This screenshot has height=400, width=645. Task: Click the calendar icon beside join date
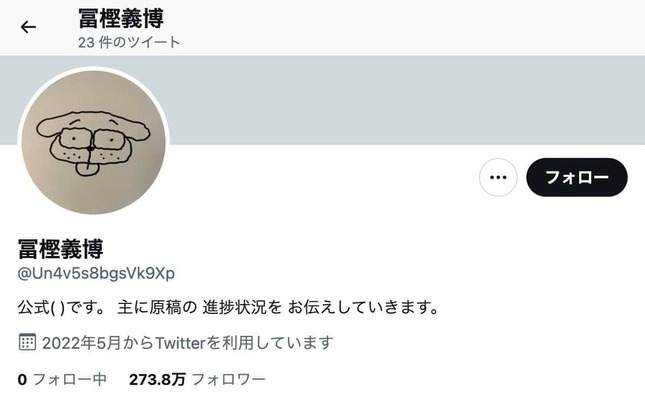(x=27, y=342)
